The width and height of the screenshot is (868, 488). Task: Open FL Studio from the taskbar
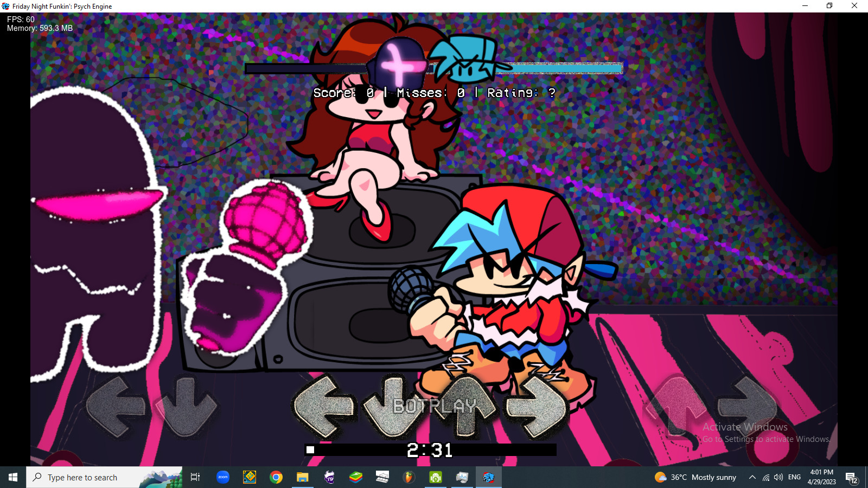tap(409, 477)
